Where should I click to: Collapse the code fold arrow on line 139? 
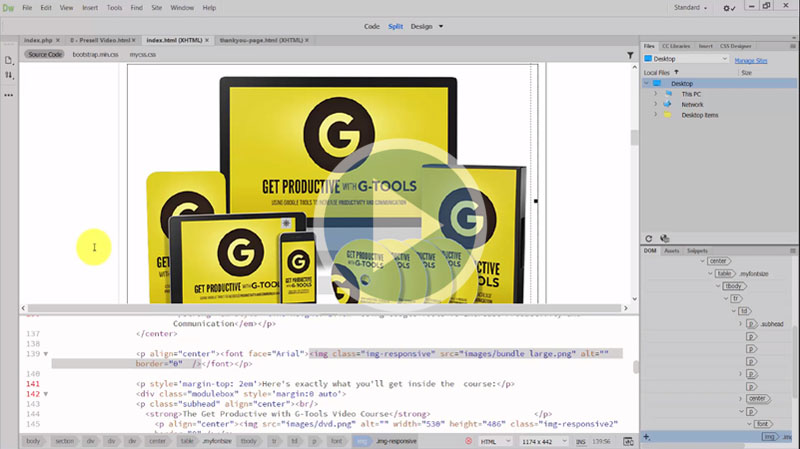[x=46, y=354]
